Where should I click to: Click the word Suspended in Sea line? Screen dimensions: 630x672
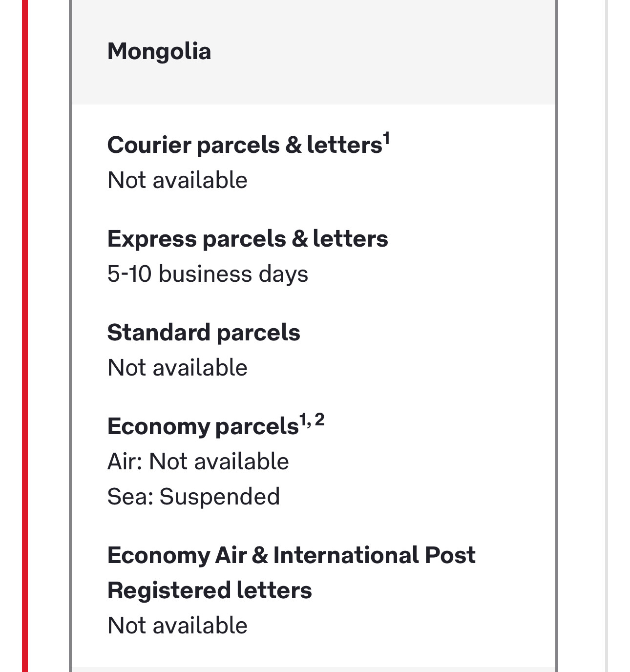coord(220,497)
